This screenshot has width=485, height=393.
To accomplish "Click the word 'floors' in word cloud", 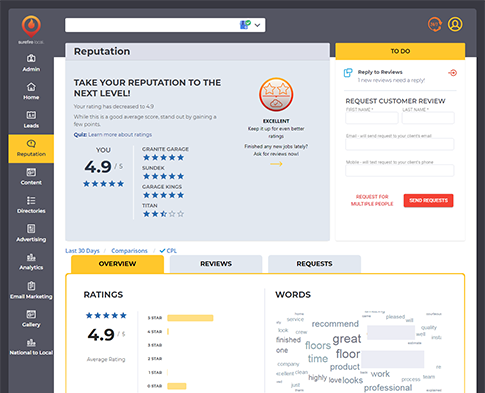I will pyautogui.click(x=318, y=345).
